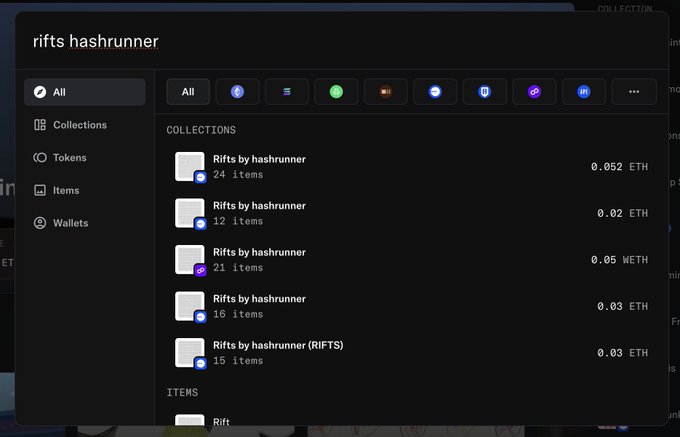The height and width of the screenshot is (437, 680).
Task: Select the blue shield chain filter icon
Action: coord(484,91)
